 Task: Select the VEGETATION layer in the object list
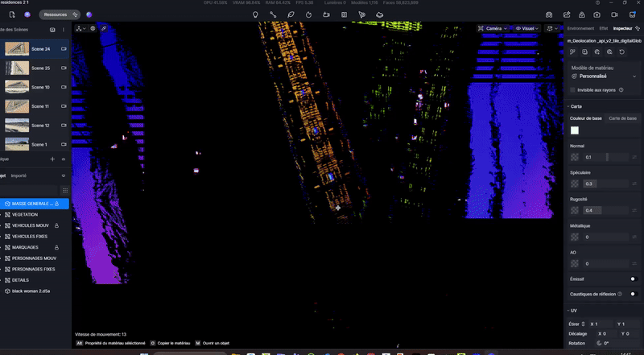25,215
